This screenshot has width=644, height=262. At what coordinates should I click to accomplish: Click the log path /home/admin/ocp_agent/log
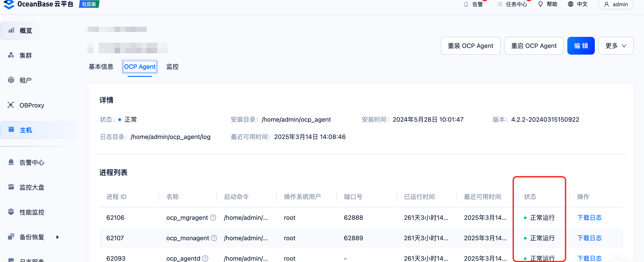point(170,137)
